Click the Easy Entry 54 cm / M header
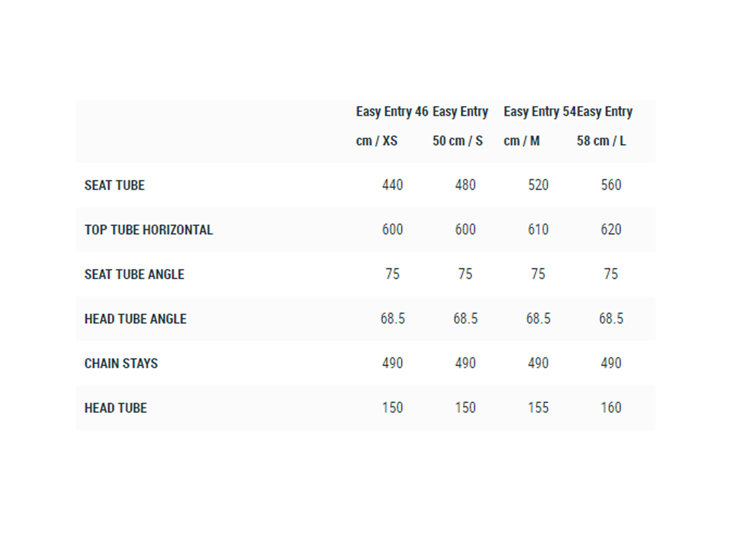This screenshot has width=747, height=560. tap(539, 126)
